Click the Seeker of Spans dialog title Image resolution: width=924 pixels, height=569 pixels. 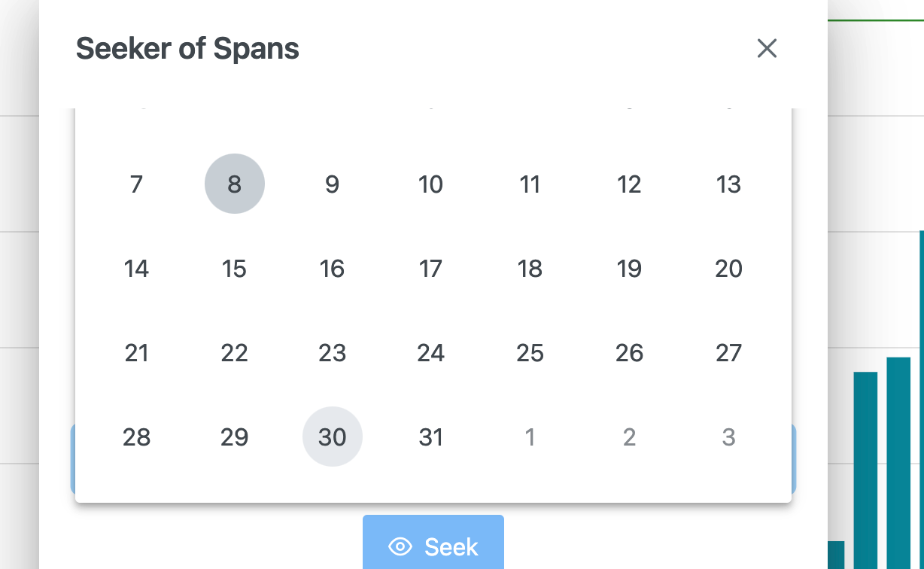point(186,48)
